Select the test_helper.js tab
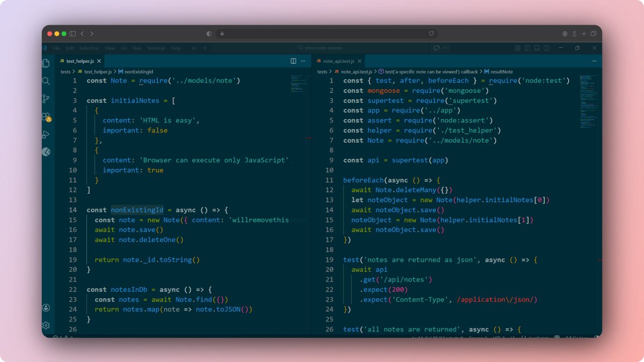 tap(80, 61)
